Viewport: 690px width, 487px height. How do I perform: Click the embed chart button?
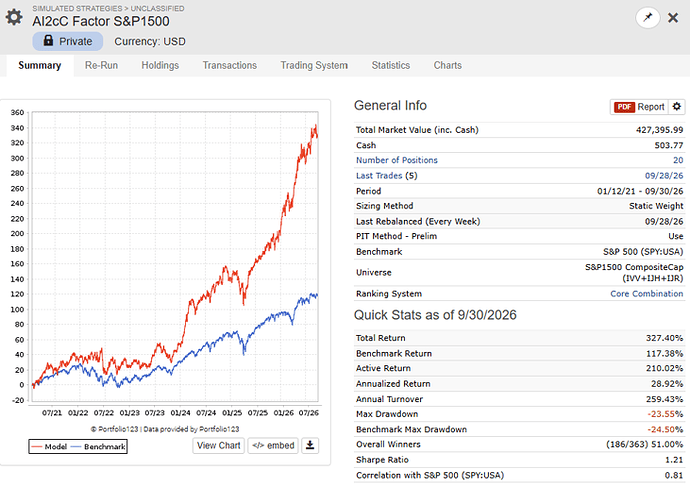click(x=273, y=445)
